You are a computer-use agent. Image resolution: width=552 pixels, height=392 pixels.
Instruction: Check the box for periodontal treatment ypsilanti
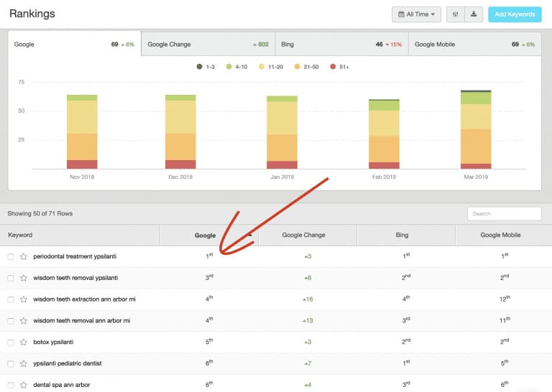coord(11,256)
